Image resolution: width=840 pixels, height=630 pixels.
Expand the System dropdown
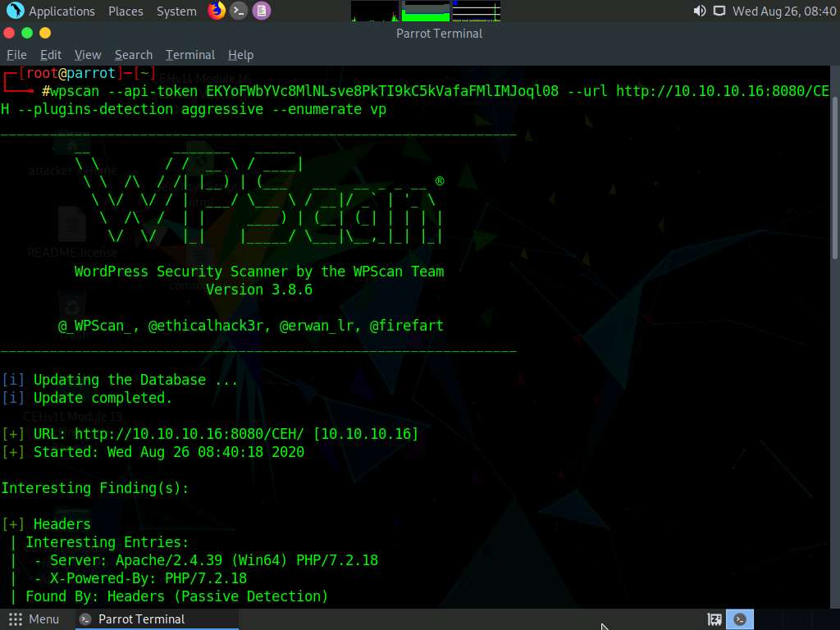click(x=175, y=11)
